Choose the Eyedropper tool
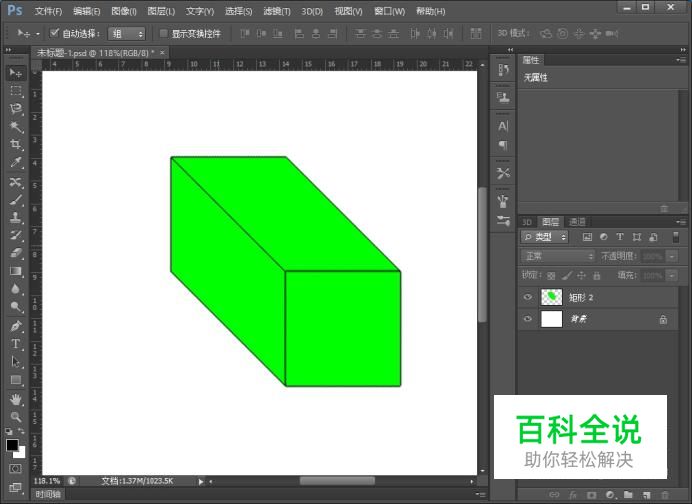 (16, 163)
